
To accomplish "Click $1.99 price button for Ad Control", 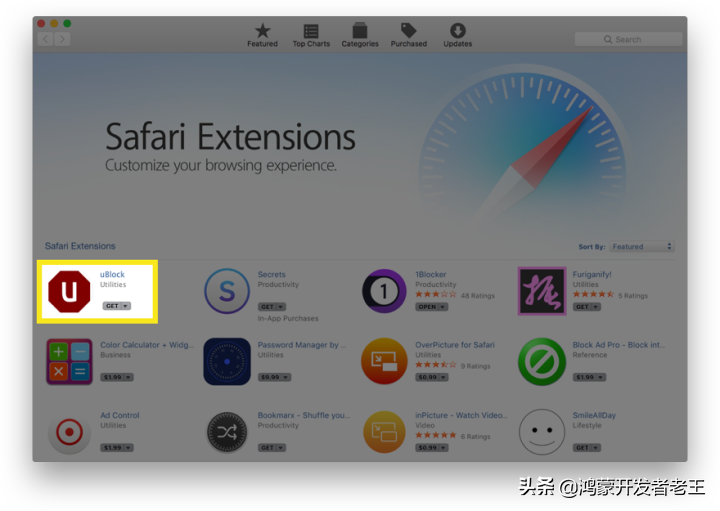I will (x=117, y=448).
